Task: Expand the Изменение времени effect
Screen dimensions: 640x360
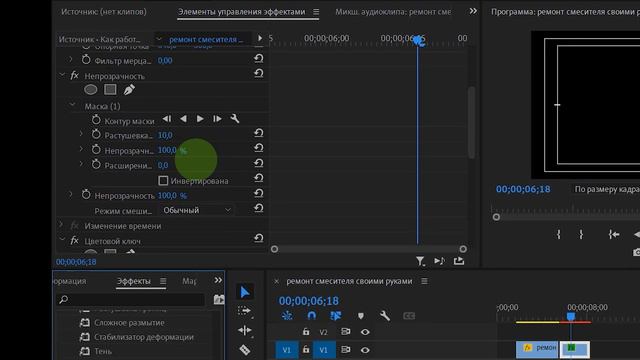Action: [61, 224]
